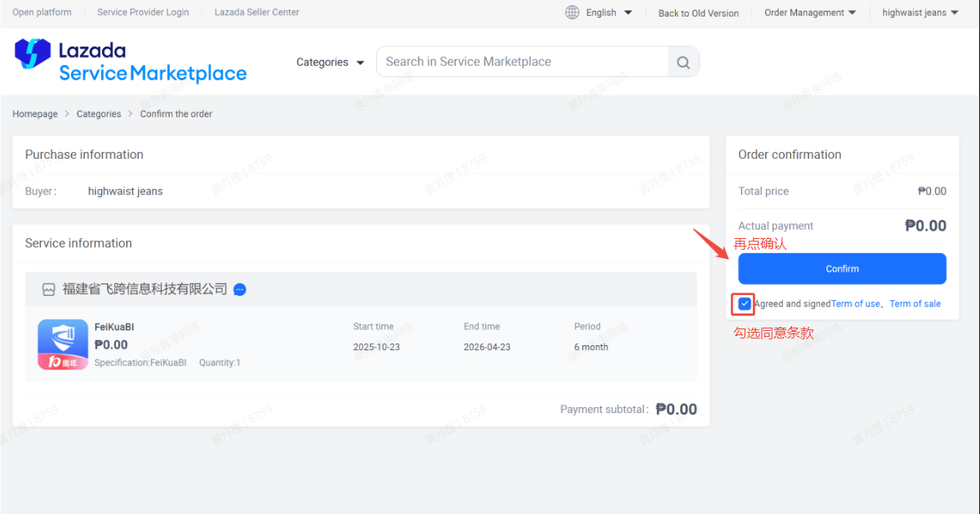This screenshot has height=514, width=980.
Task: Open Lazada Seller Center
Action: coord(256,13)
